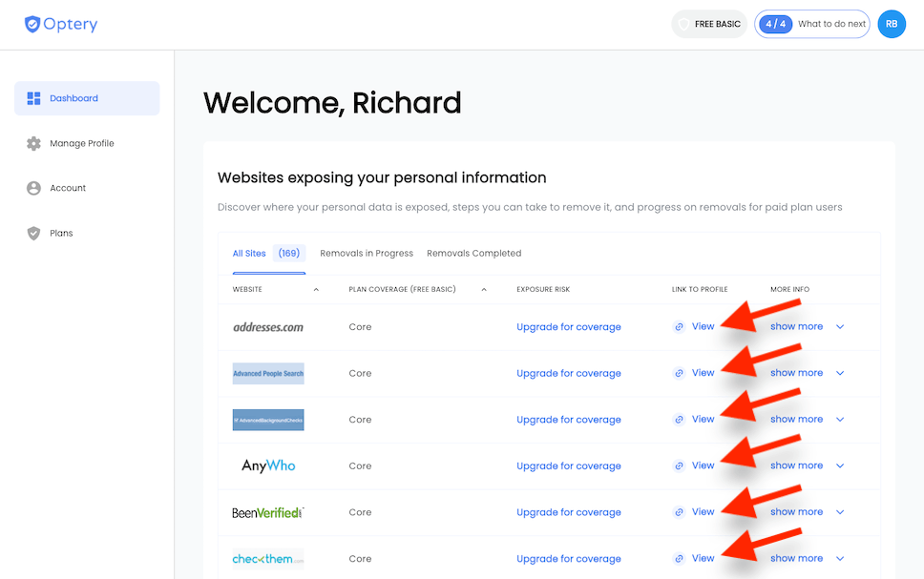Click the Optery shield logo

click(32, 24)
